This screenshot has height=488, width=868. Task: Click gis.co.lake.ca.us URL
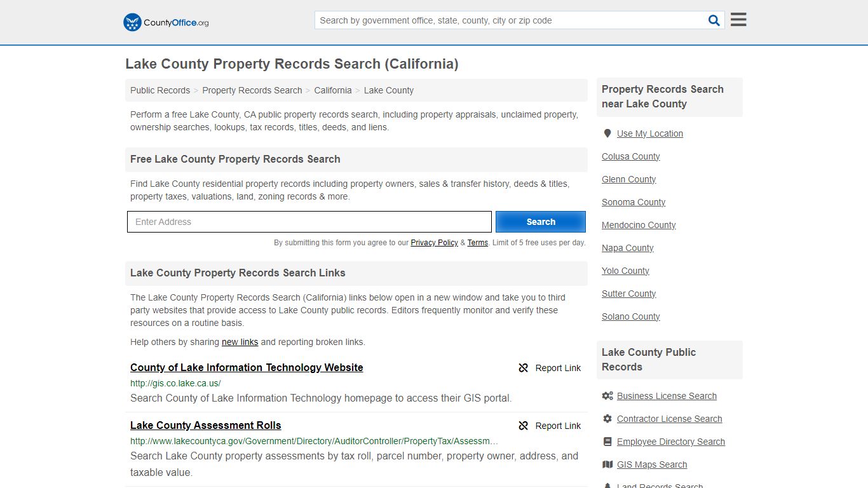click(175, 383)
